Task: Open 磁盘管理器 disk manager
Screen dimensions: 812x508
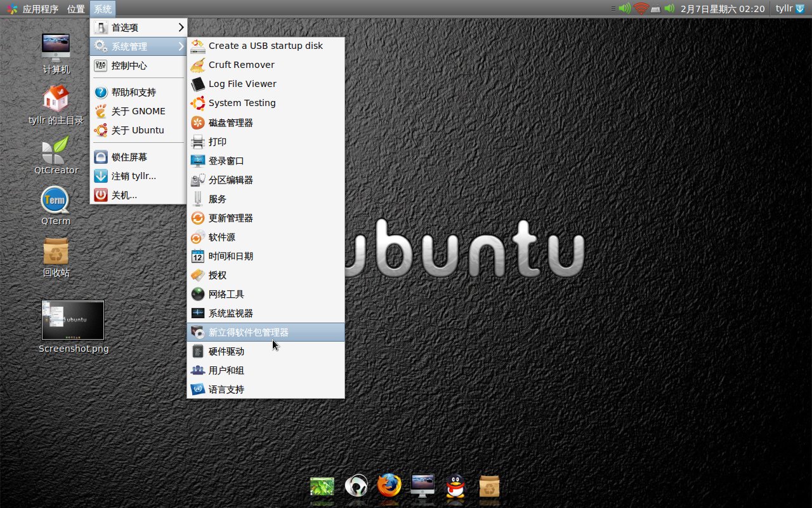Action: 266,123
